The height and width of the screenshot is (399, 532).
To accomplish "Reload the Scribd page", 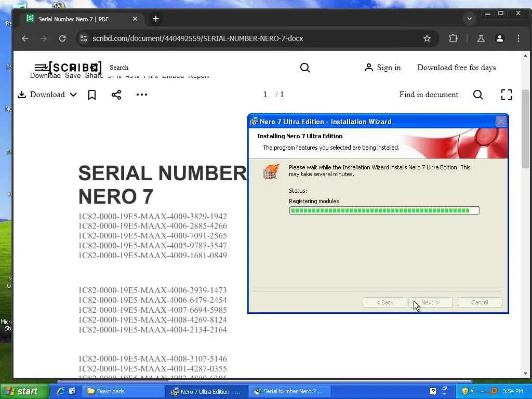I will coord(62,38).
